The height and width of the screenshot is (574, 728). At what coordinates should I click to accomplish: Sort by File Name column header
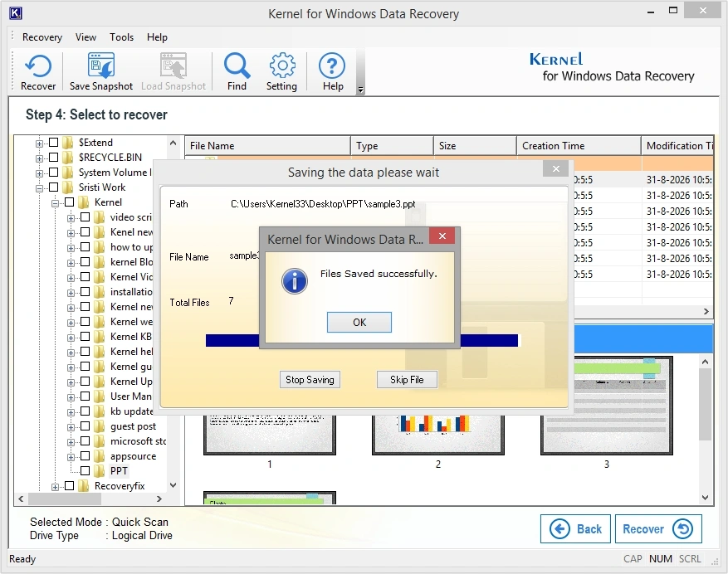(x=267, y=146)
